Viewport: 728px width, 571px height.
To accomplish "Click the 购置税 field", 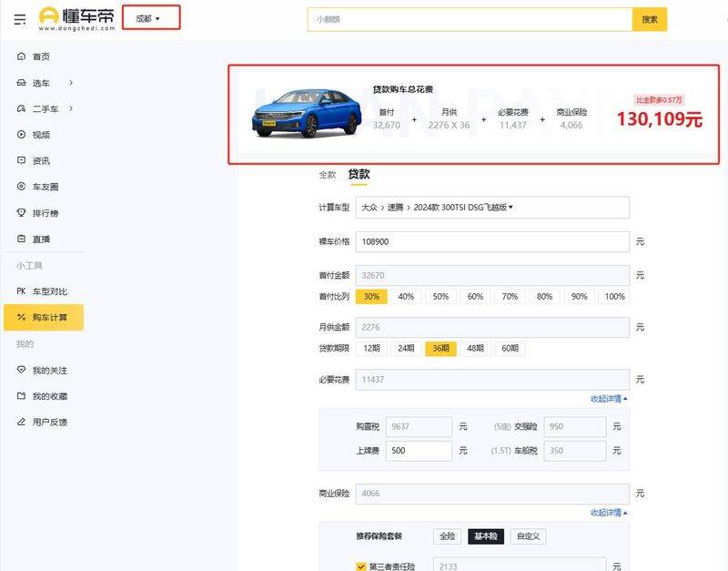I will [419, 426].
